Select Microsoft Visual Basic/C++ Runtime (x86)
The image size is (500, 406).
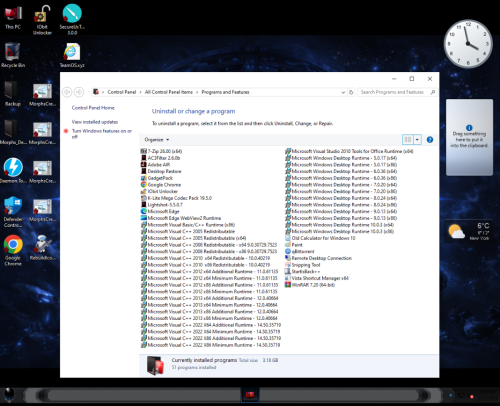tap(188, 225)
